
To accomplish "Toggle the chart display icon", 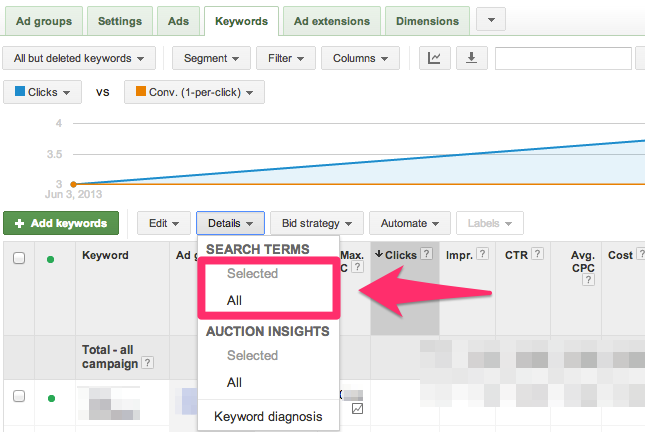I will click(x=434, y=58).
